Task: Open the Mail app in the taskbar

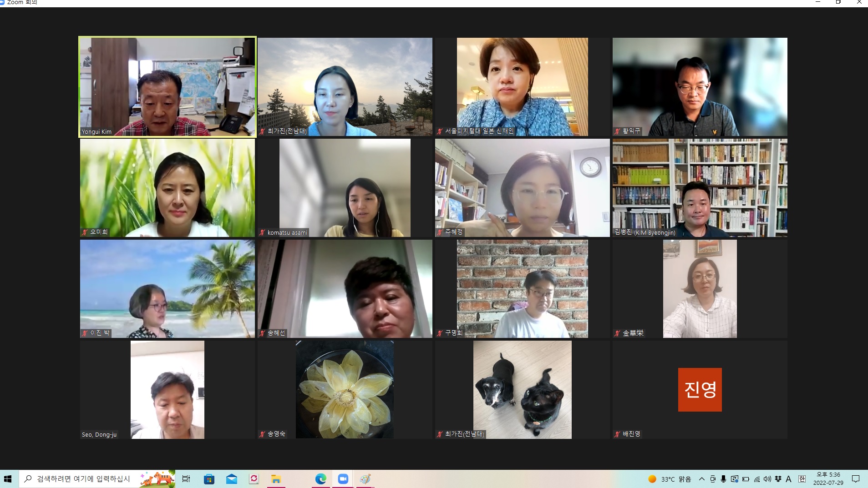Action: tap(231, 479)
